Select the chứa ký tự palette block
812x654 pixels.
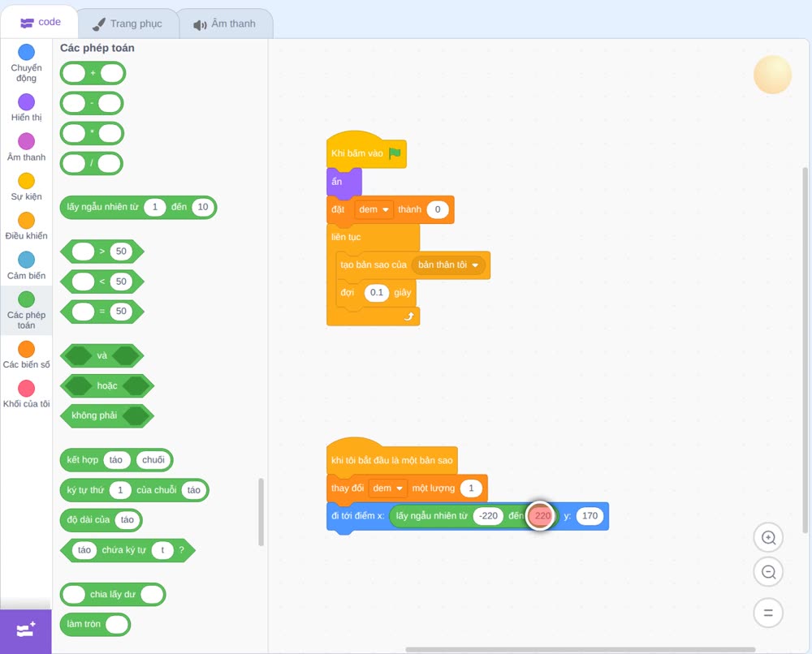point(128,550)
